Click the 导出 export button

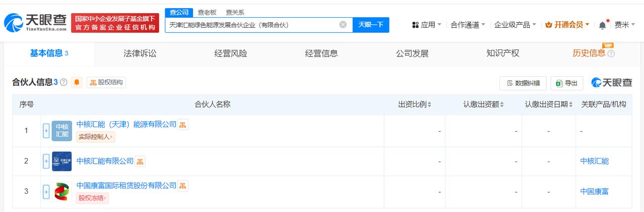(567, 83)
